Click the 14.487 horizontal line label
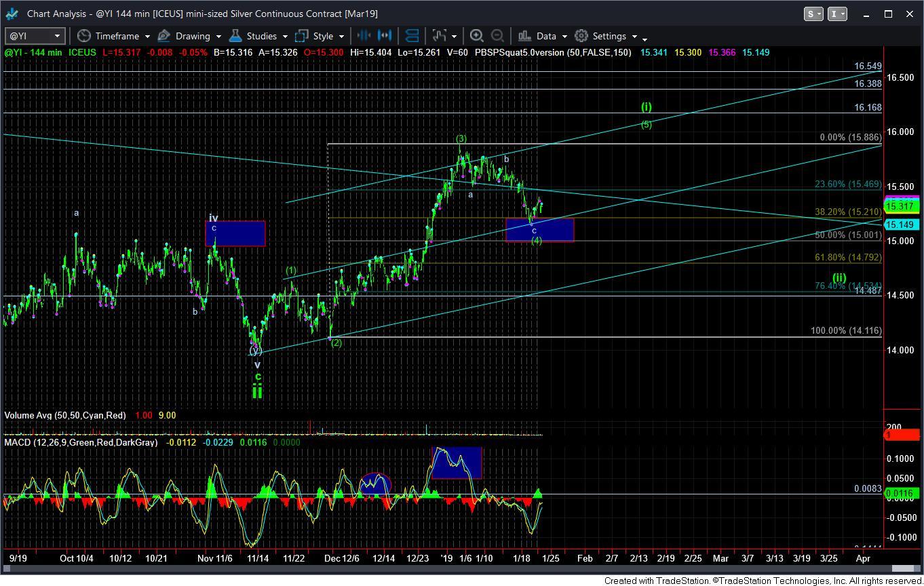The image size is (924, 586). (x=868, y=290)
